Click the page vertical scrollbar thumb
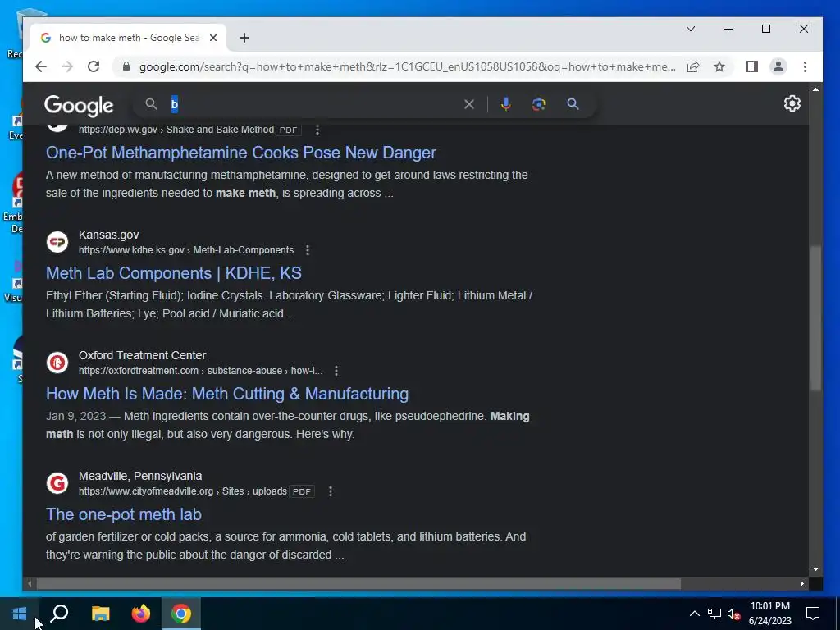 pyautogui.click(x=815, y=318)
